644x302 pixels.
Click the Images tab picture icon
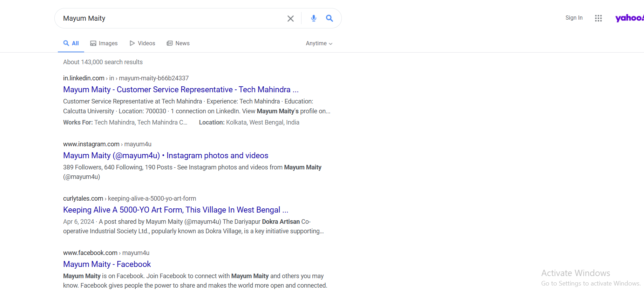pos(93,43)
